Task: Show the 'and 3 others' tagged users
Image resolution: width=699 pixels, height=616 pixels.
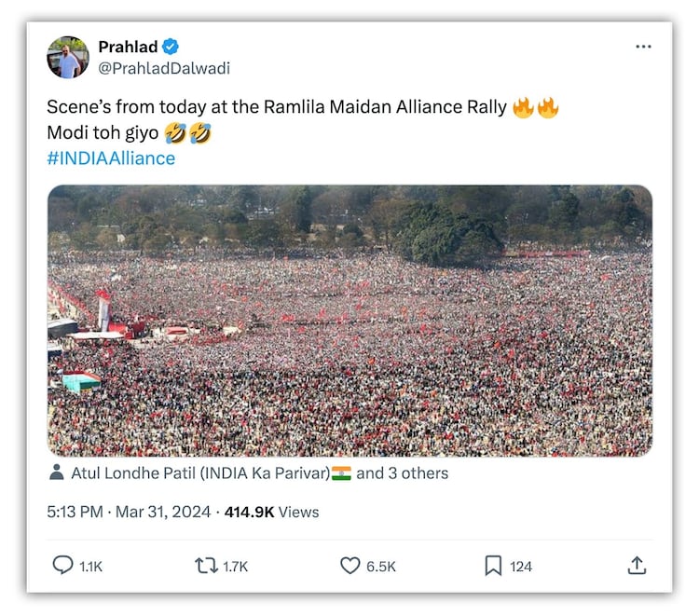Action: (402, 473)
